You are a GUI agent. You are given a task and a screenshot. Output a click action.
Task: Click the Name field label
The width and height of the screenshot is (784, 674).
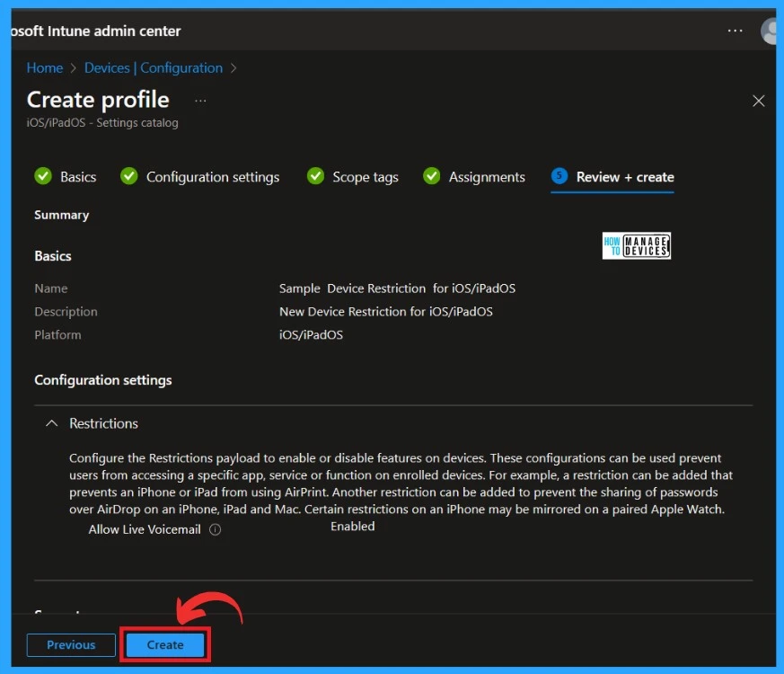51,288
